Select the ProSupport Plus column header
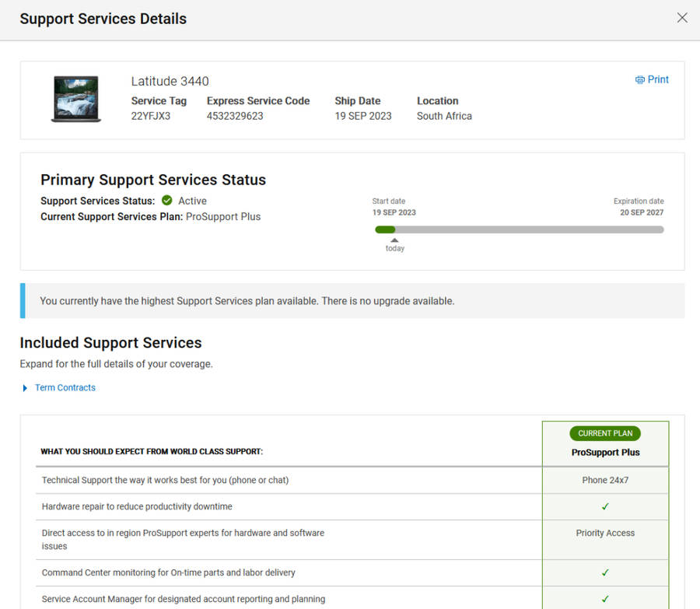This screenshot has width=700, height=609. coord(605,452)
